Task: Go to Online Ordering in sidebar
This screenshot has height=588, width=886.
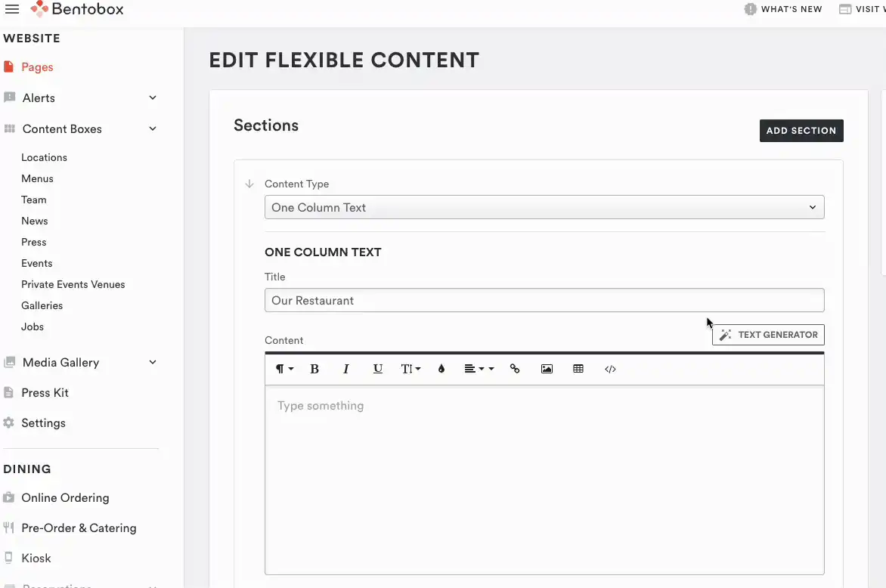Action: point(65,497)
